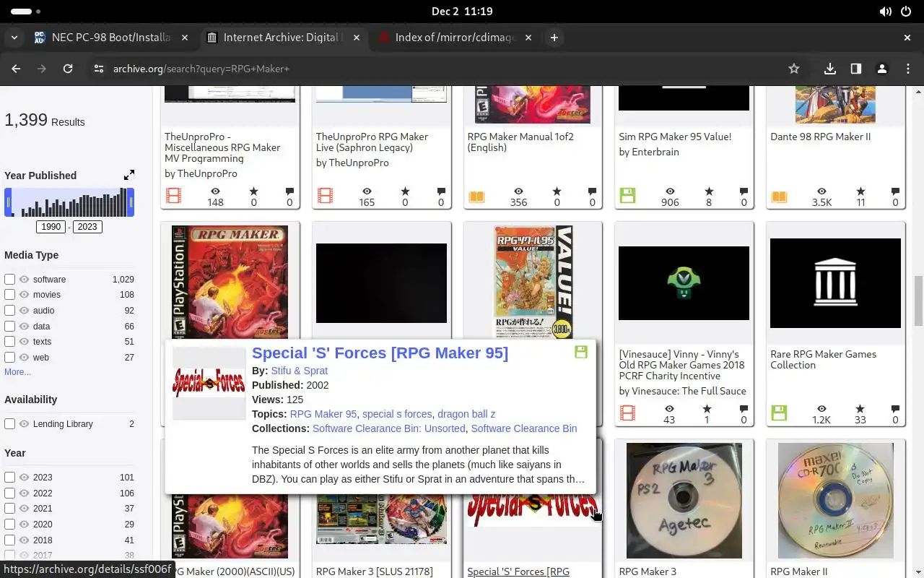The image size is (924, 578).
Task: Open a new browser tab
Action: [554, 38]
